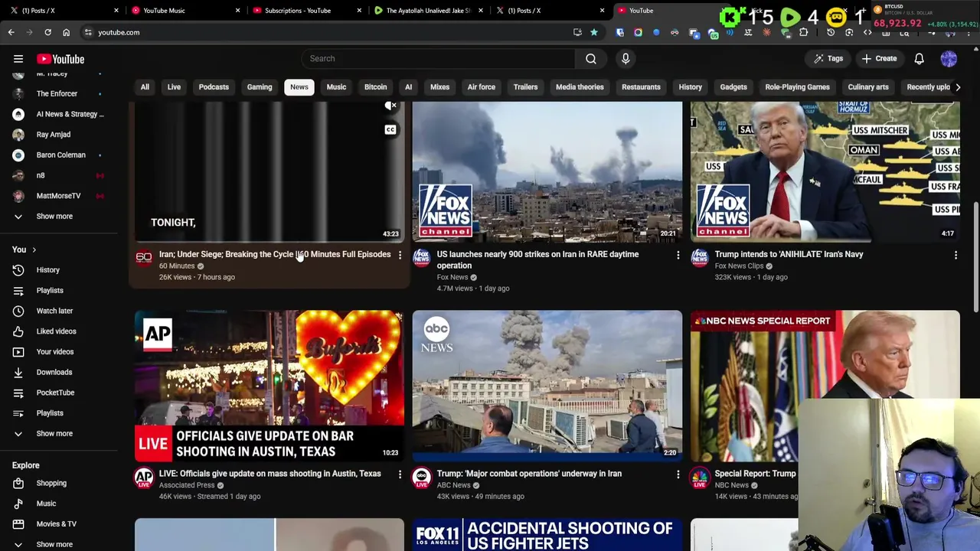
Task: Open the Ray Amjad channel subscription
Action: (53, 135)
